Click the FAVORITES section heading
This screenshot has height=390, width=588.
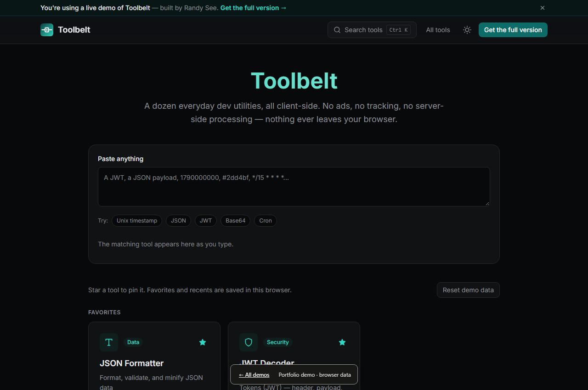[104, 312]
